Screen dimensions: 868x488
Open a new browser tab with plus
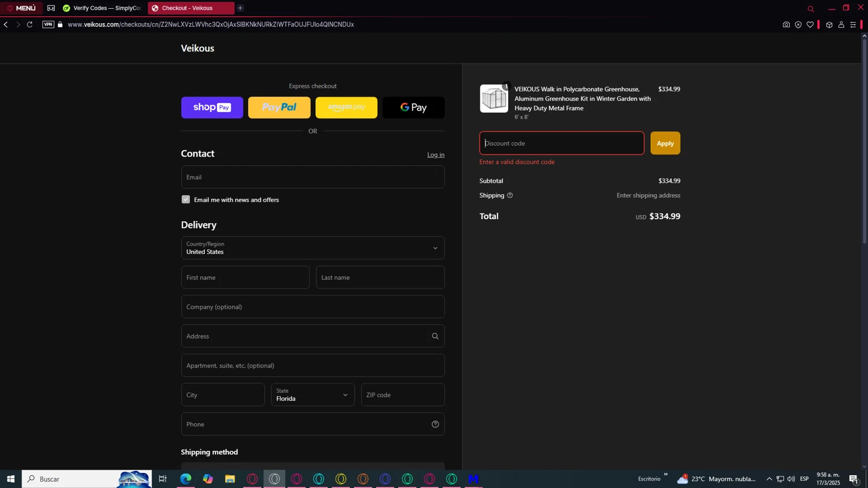pyautogui.click(x=240, y=8)
